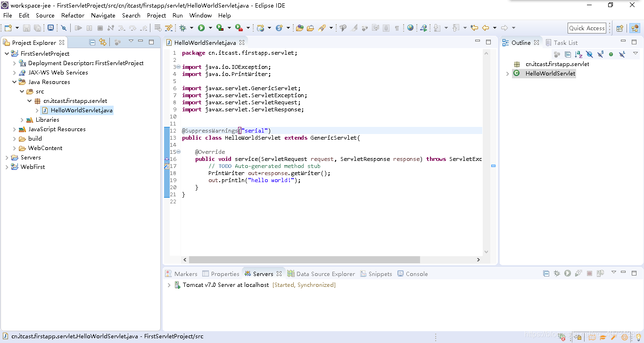Toggle alphabetical Sort in Outline view
Image resolution: width=644 pixels, height=343 pixels.
(578, 54)
